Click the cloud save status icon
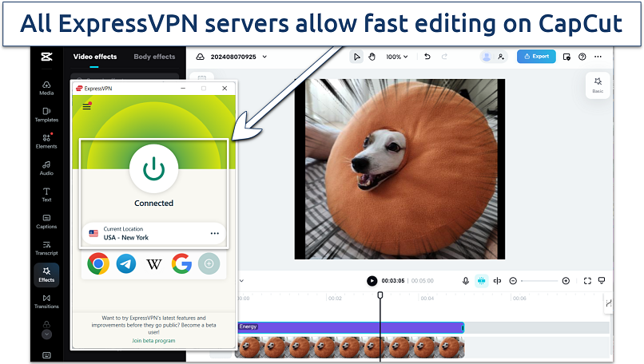This screenshot has width=644, height=364. tap(200, 57)
